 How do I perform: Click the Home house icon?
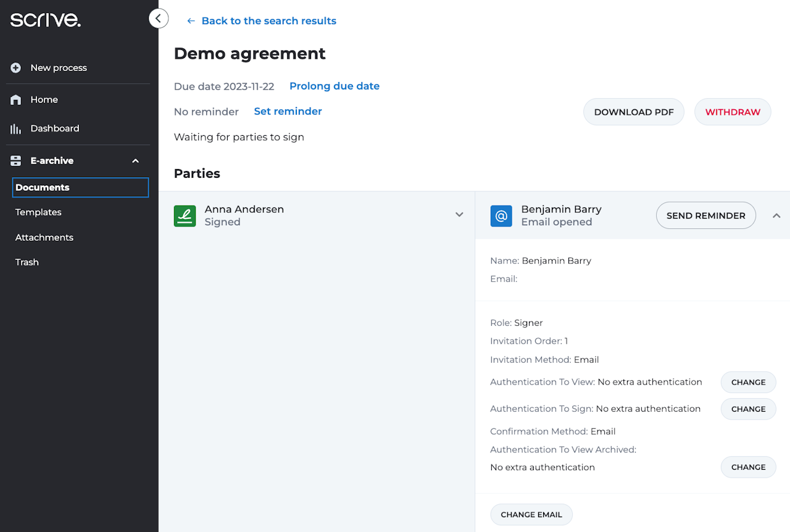pyautogui.click(x=16, y=100)
